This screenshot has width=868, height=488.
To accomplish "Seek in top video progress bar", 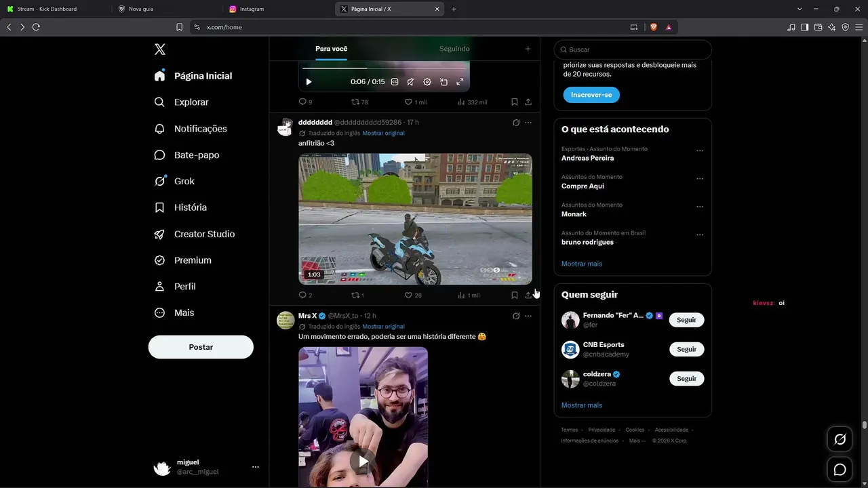I will coord(384,68).
